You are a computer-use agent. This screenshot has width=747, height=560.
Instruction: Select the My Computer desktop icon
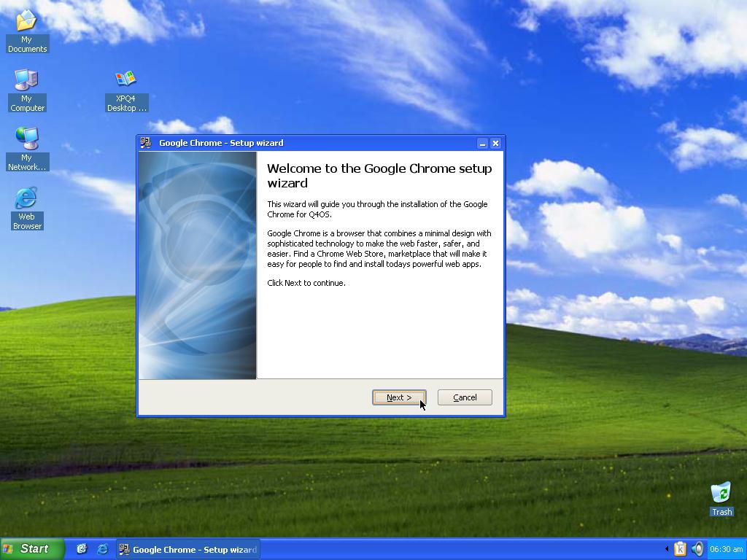point(27,90)
